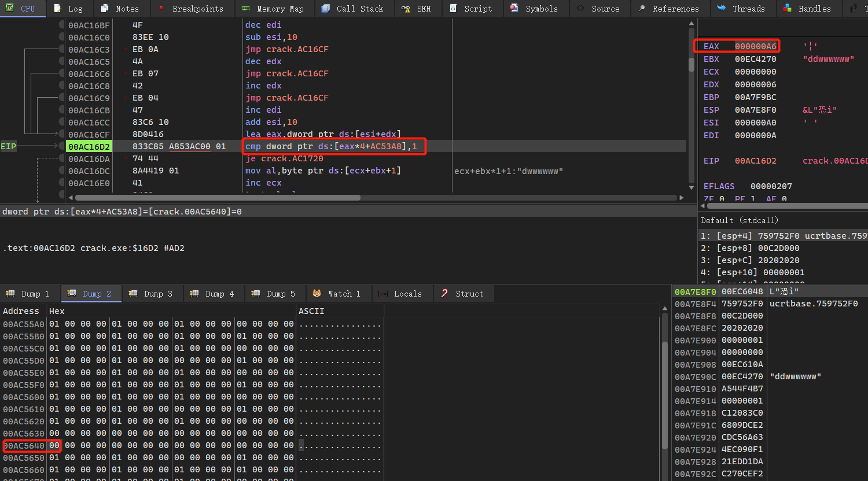The image size is (868, 481).
Task: Open the Dump 1 tab
Action: point(31,294)
